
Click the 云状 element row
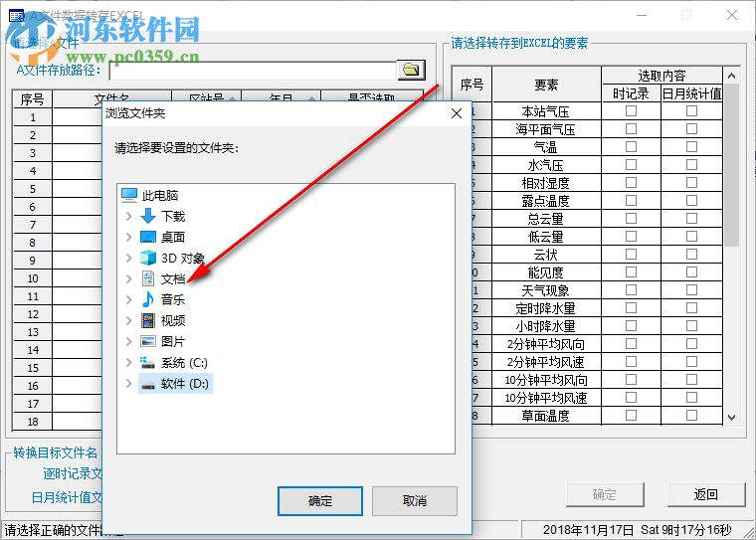coord(546,255)
